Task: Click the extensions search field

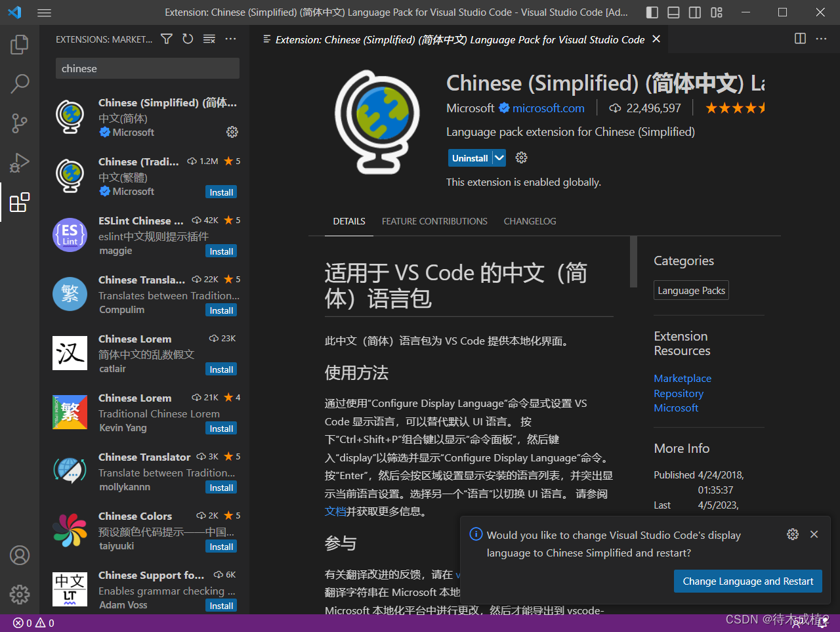Action: 148,68
